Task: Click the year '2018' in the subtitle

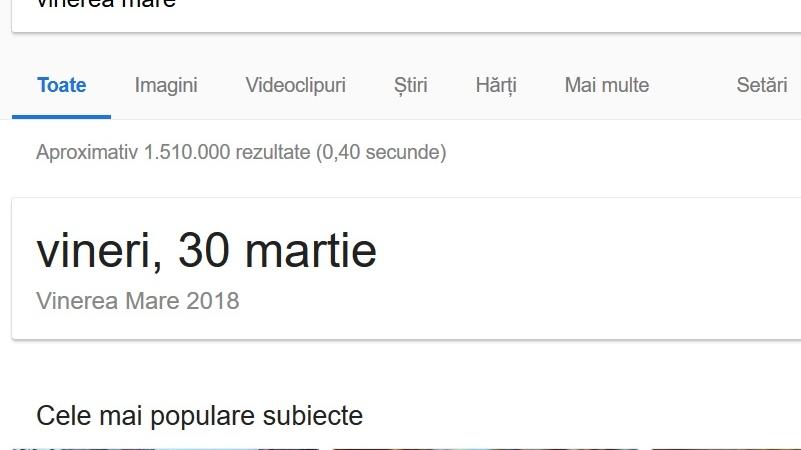Action: coord(213,301)
